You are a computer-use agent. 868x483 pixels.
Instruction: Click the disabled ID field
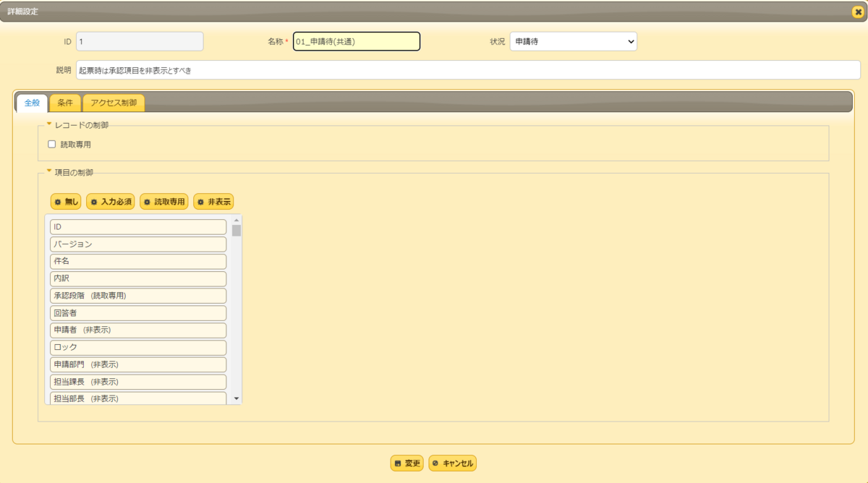click(x=140, y=42)
